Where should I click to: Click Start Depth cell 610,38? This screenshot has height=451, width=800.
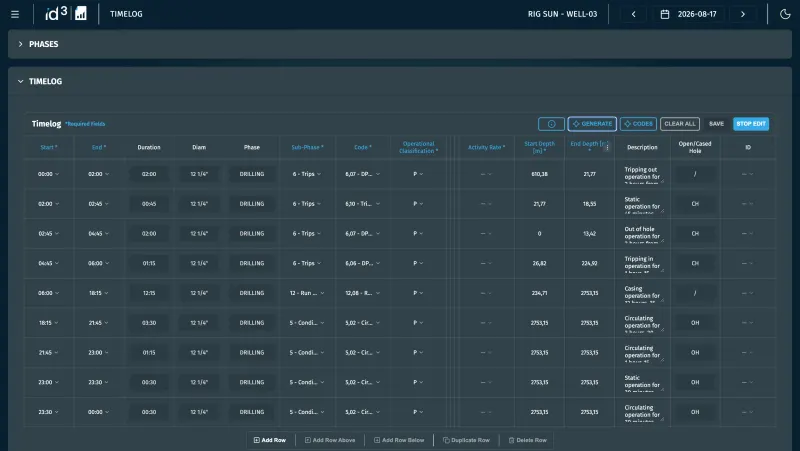point(539,174)
